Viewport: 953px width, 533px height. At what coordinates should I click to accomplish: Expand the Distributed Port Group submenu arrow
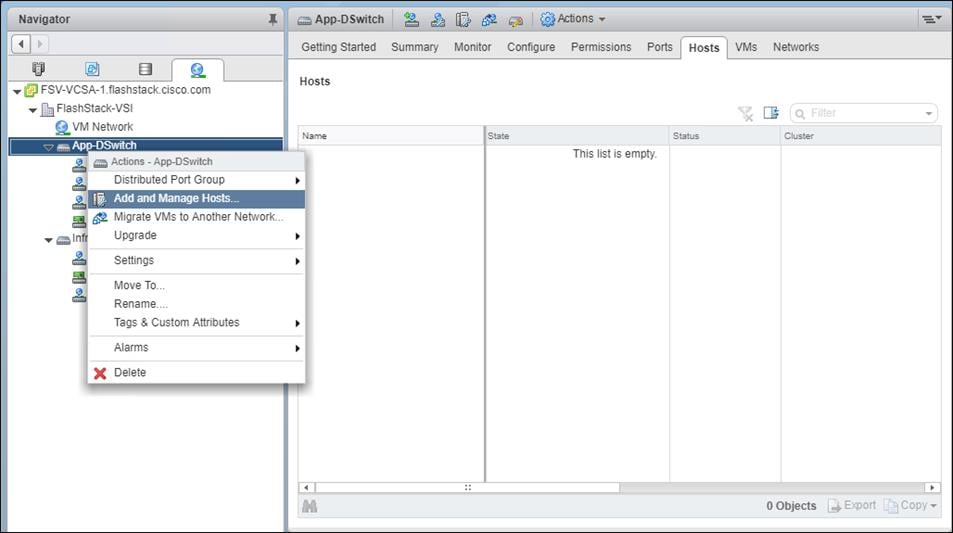click(x=297, y=181)
